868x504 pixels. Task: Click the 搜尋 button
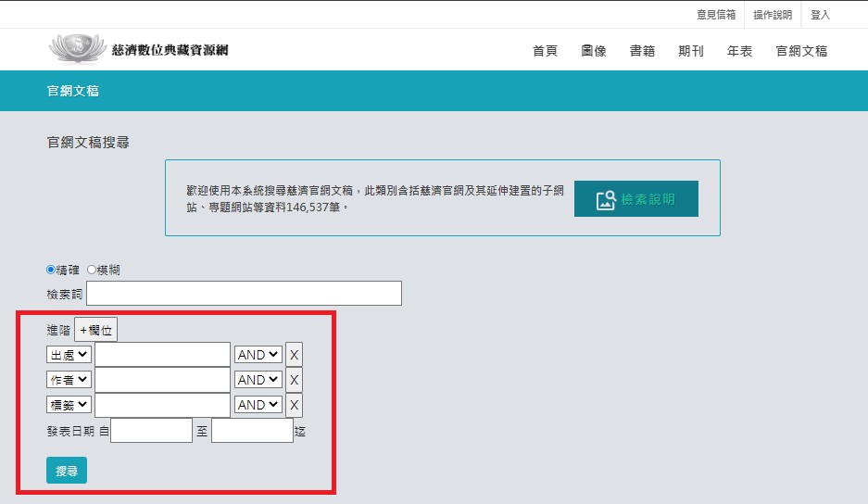tap(67, 471)
